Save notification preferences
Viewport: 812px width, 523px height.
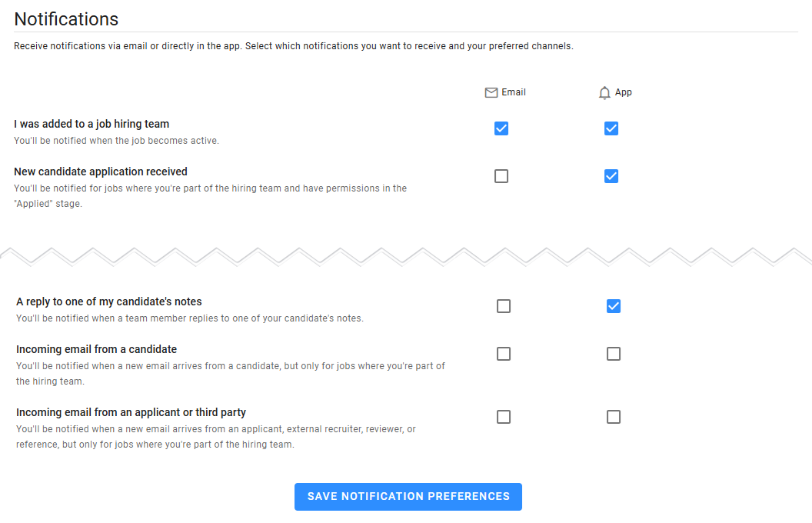pyautogui.click(x=408, y=497)
